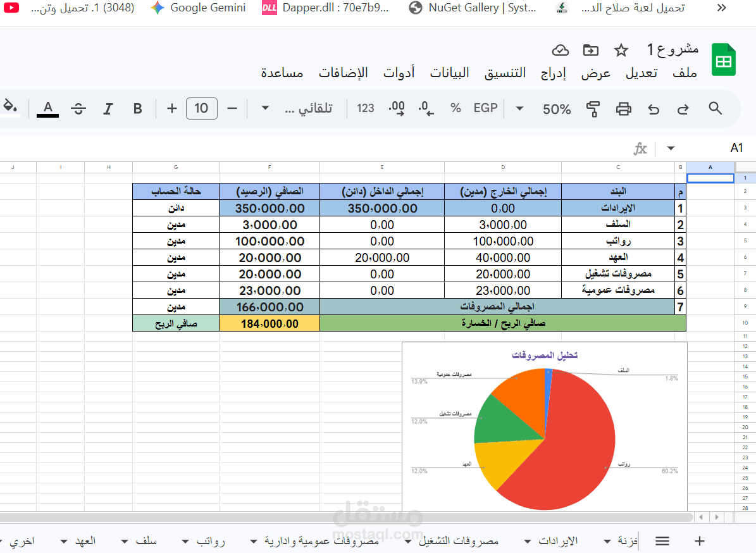Increase font size with plus button
756x553 pixels.
coord(171,108)
